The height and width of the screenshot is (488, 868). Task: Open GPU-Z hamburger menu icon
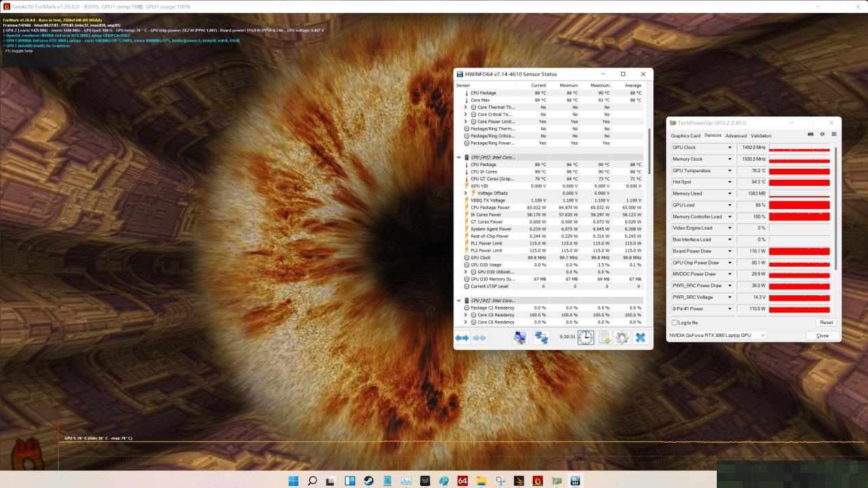[x=834, y=135]
